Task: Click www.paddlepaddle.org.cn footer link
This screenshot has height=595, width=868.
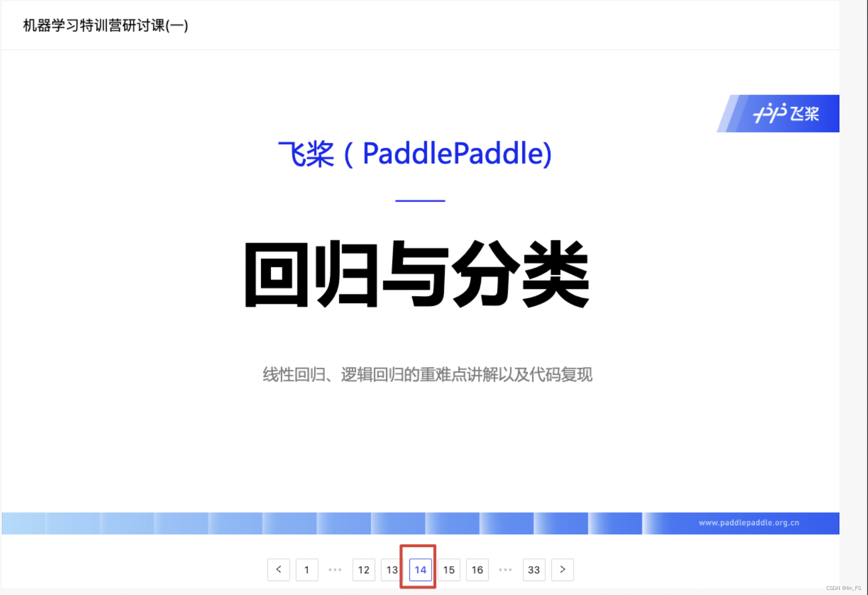Action: pyautogui.click(x=749, y=523)
